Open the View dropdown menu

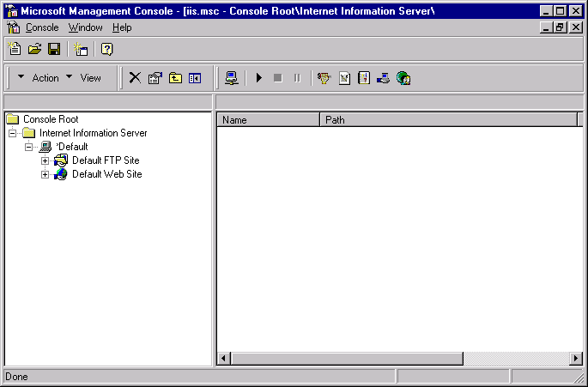coord(83,77)
